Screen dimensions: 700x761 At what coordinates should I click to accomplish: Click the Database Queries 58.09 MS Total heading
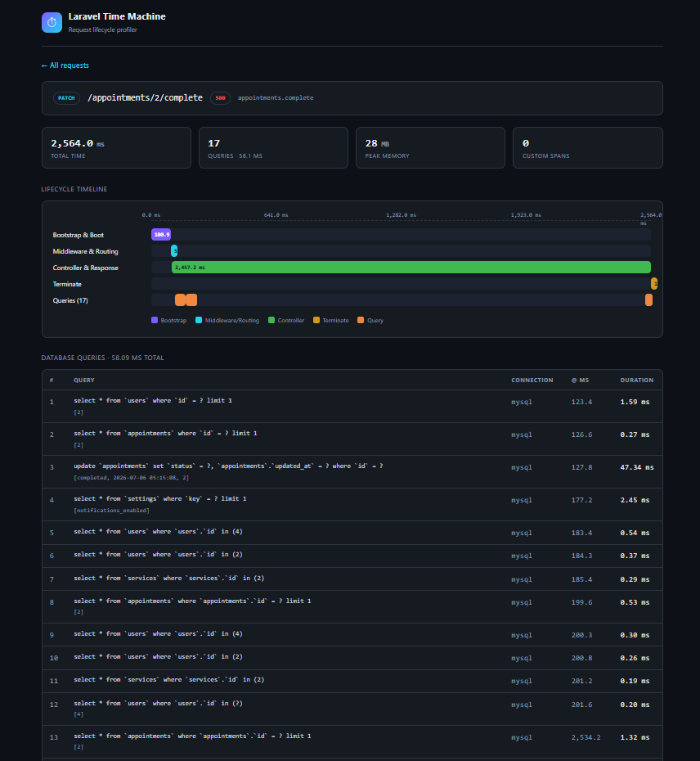[102, 358]
